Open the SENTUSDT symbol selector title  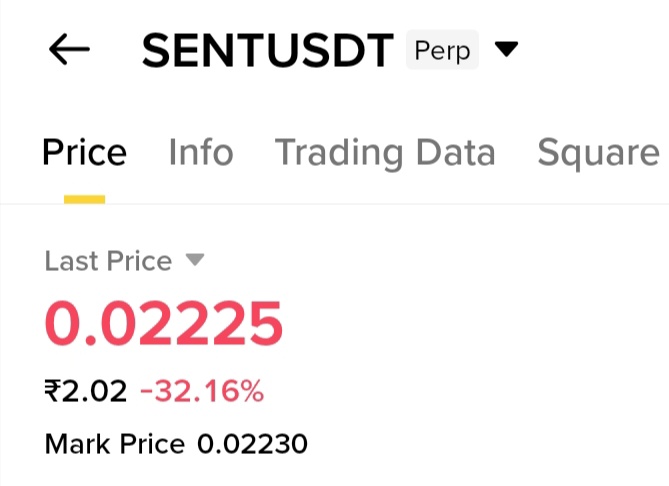coord(267,51)
